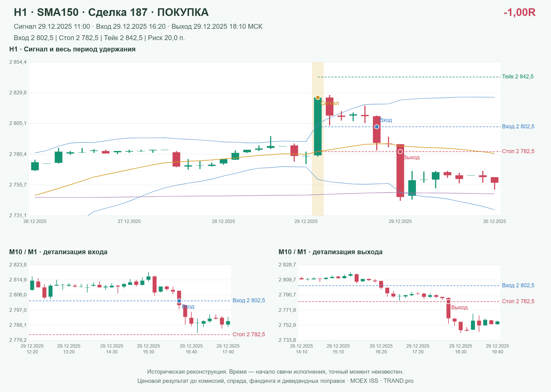
Task: Click the 'Историческая реконструкция' footer note
Action: [275, 372]
